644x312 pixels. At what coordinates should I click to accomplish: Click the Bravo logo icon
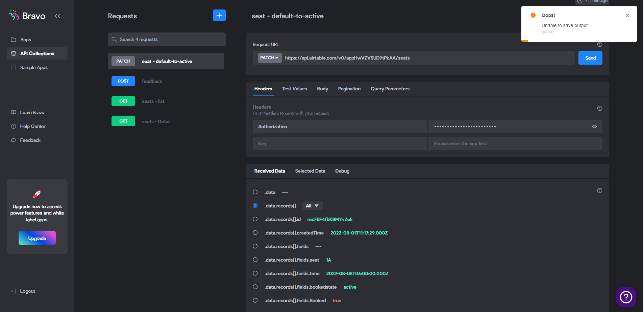[14, 15]
